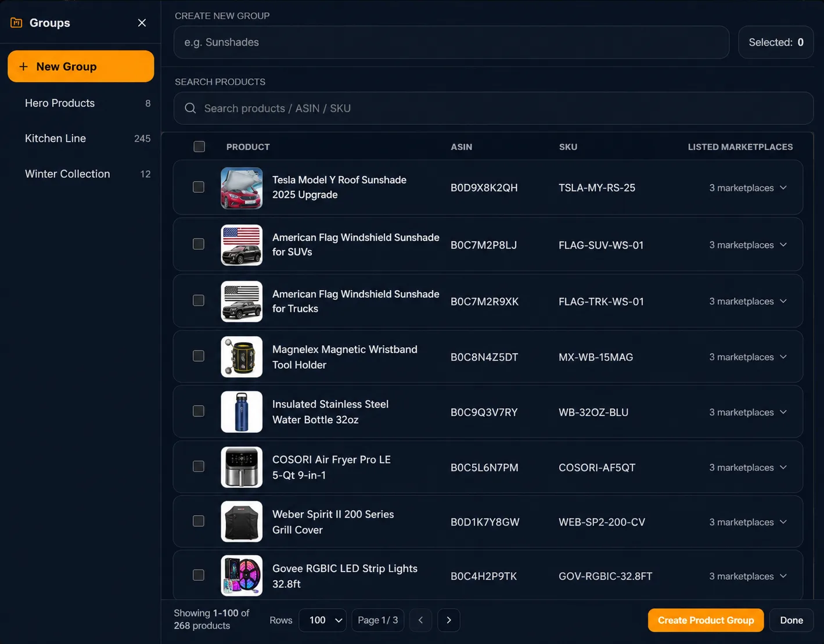Check the Govee RGBIC LED Strip row
The height and width of the screenshot is (644, 824).
pos(199,575)
